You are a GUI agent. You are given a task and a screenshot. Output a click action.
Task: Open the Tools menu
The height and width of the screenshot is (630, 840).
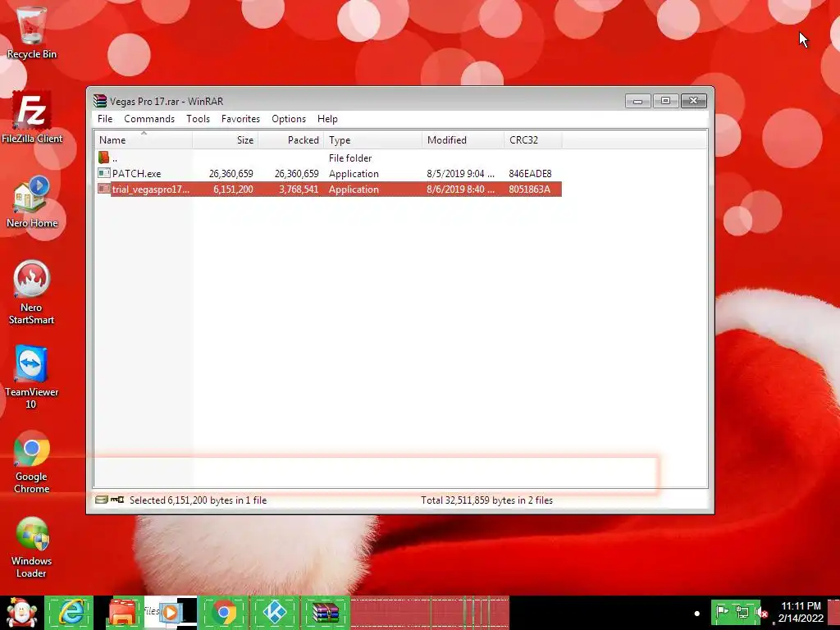click(199, 119)
